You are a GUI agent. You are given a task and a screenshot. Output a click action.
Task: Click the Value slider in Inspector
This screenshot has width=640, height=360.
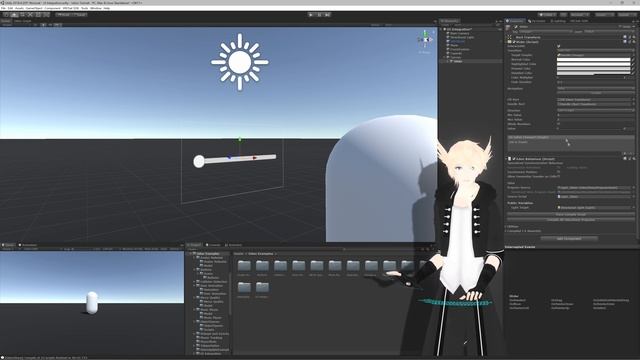pyautogui.click(x=590, y=129)
